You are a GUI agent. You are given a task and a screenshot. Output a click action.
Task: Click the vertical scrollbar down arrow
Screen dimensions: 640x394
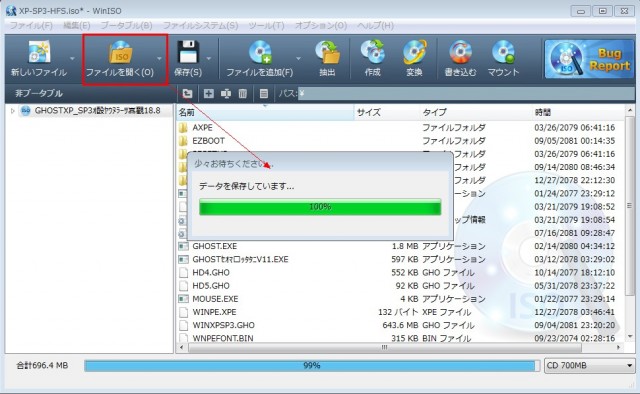click(x=630, y=337)
